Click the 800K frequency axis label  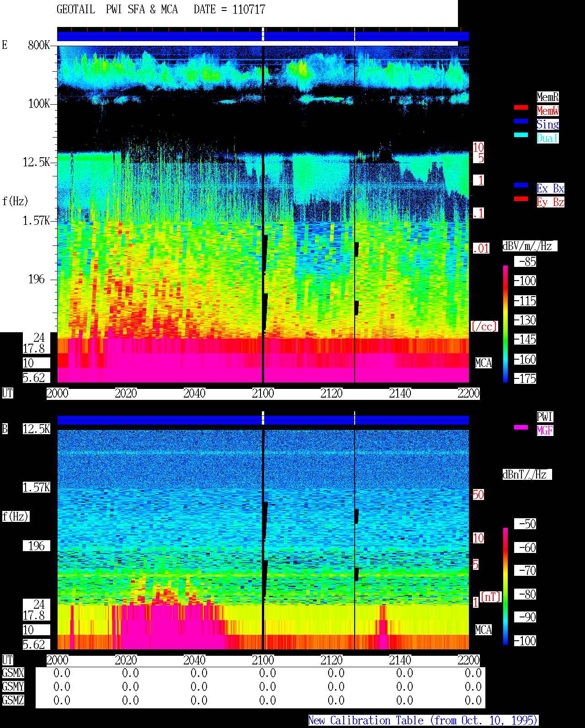click(x=39, y=45)
